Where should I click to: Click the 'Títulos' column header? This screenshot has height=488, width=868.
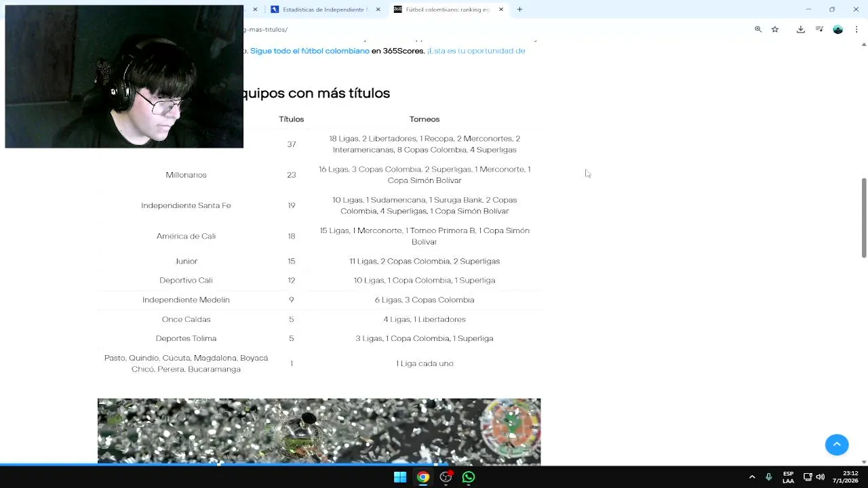click(292, 119)
